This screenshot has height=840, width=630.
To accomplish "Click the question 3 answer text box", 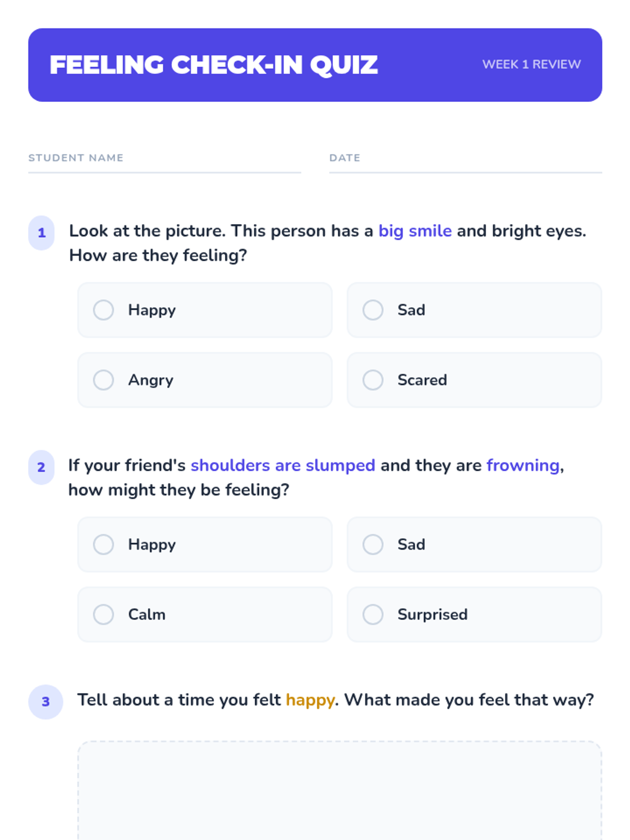I will 339,787.
